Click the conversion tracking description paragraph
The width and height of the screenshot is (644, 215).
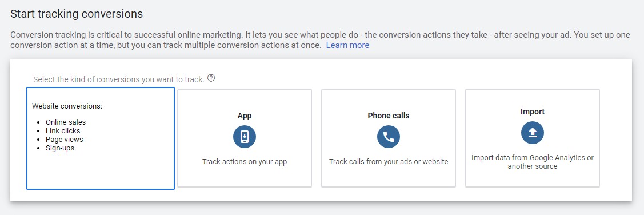[320, 40]
